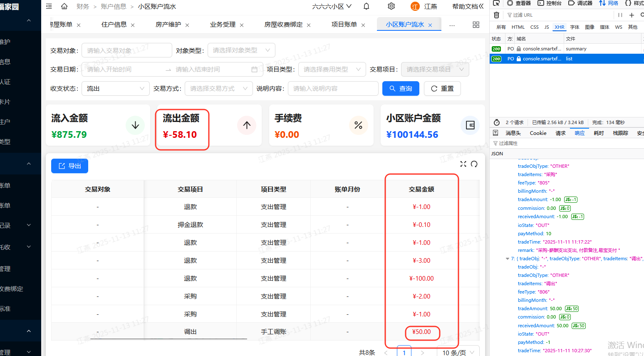Viewport: 644px width, 356px height.
Task: Open the tab grid layout icon
Action: (x=476, y=25)
